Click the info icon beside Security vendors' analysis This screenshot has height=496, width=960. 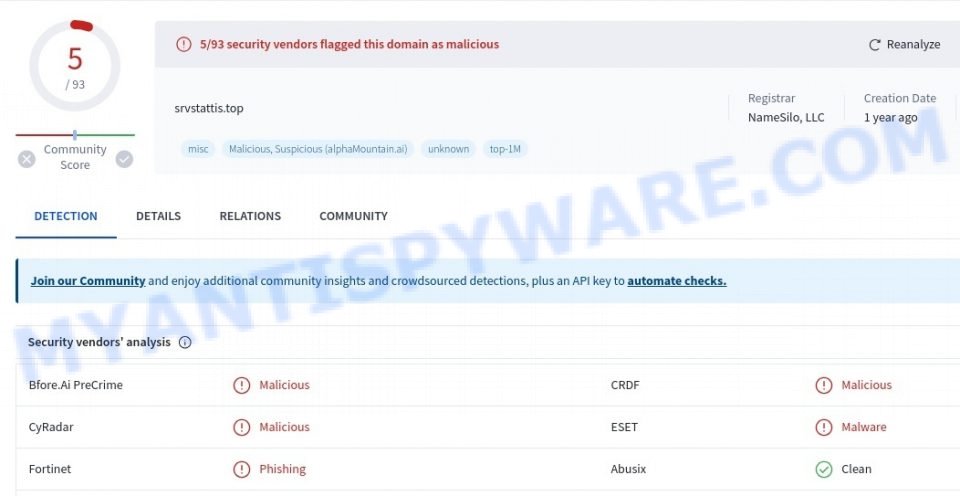[x=185, y=342]
